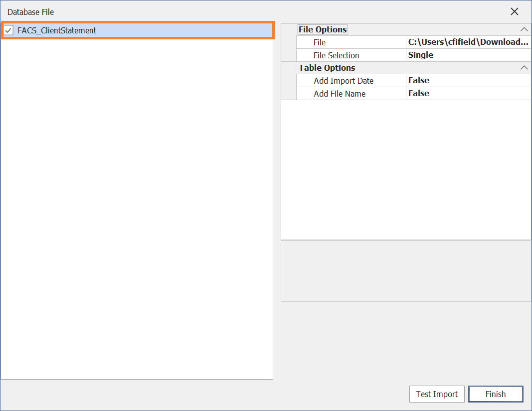Click the File Options header label

coord(322,29)
